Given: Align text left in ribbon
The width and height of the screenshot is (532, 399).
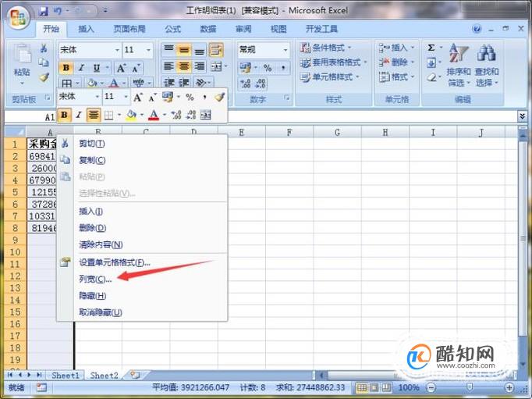Looking at the screenshot, I should point(168,66).
